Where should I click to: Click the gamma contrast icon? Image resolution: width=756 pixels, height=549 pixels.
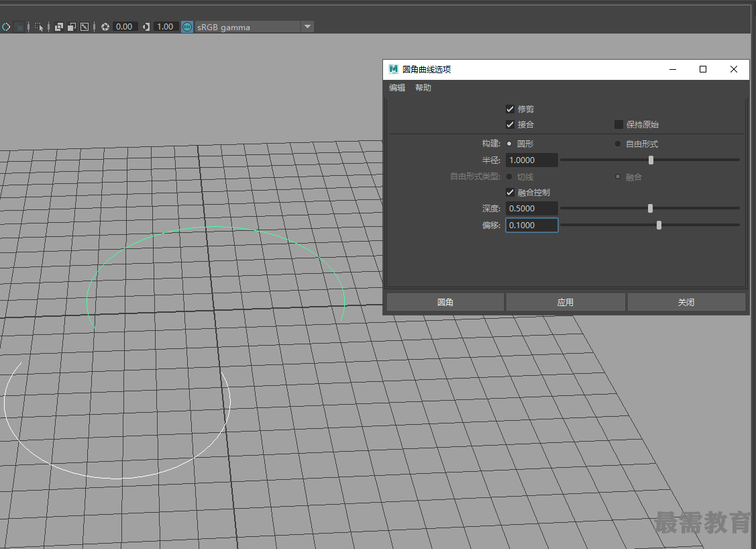pos(146,27)
